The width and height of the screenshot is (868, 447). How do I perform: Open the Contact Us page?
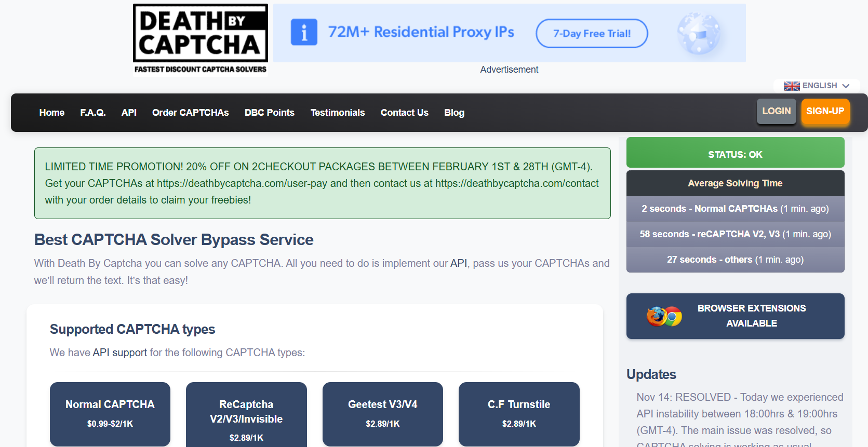click(405, 113)
